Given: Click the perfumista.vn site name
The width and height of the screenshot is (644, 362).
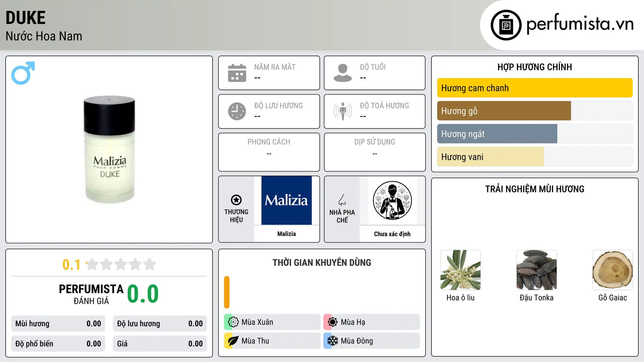Looking at the screenshot, I should [x=580, y=24].
